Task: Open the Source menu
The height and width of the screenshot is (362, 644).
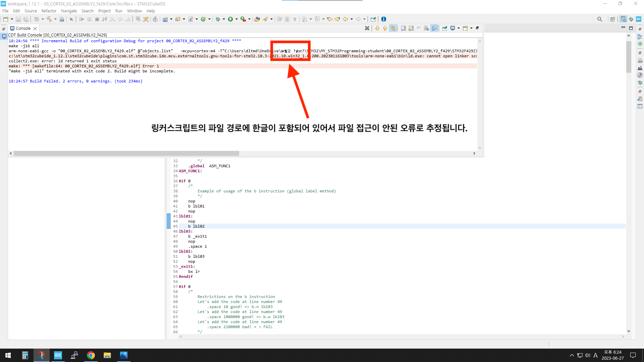Action: [x=31, y=11]
